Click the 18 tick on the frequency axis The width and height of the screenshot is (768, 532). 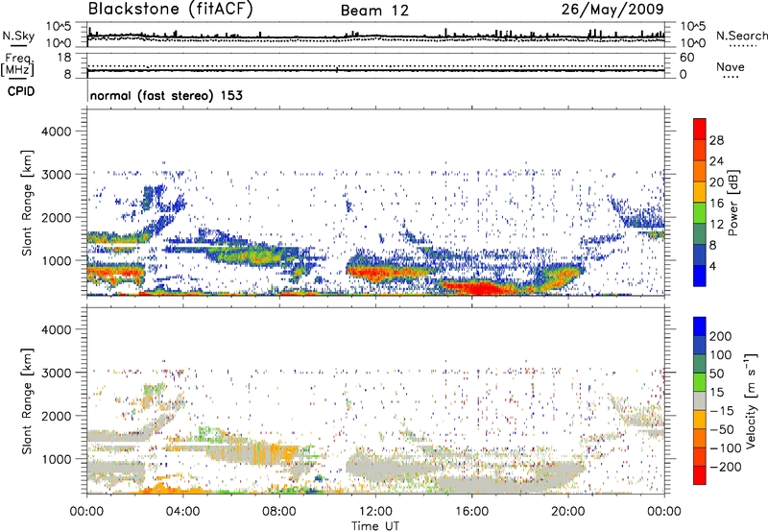coord(64,58)
